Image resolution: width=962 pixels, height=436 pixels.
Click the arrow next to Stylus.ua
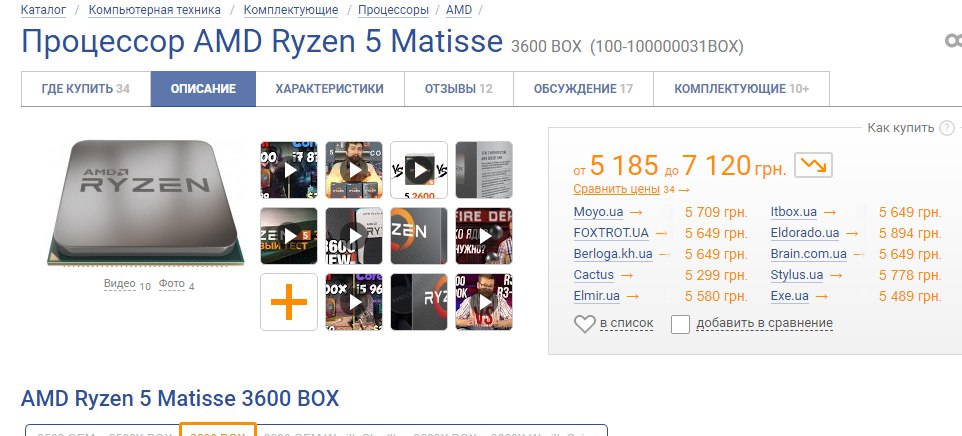(836, 275)
